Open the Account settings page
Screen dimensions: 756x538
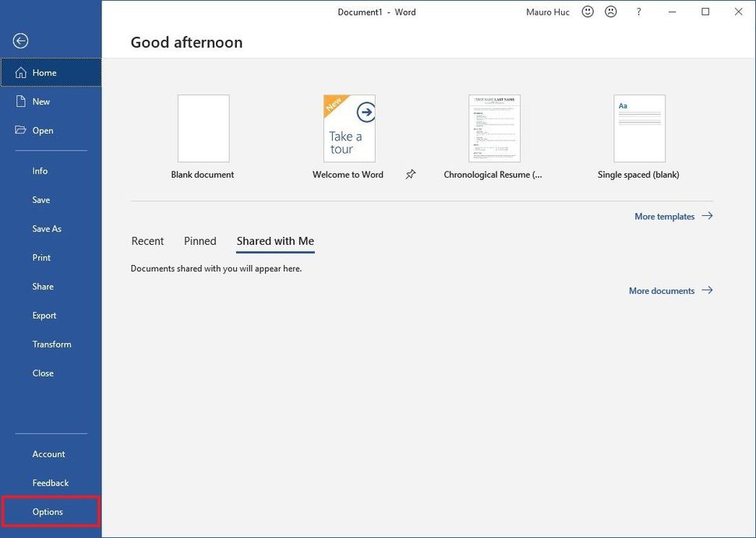click(x=48, y=454)
